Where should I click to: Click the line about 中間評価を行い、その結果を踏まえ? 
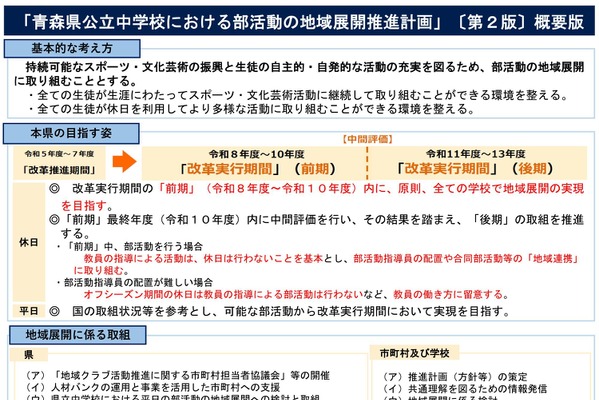click(x=317, y=219)
